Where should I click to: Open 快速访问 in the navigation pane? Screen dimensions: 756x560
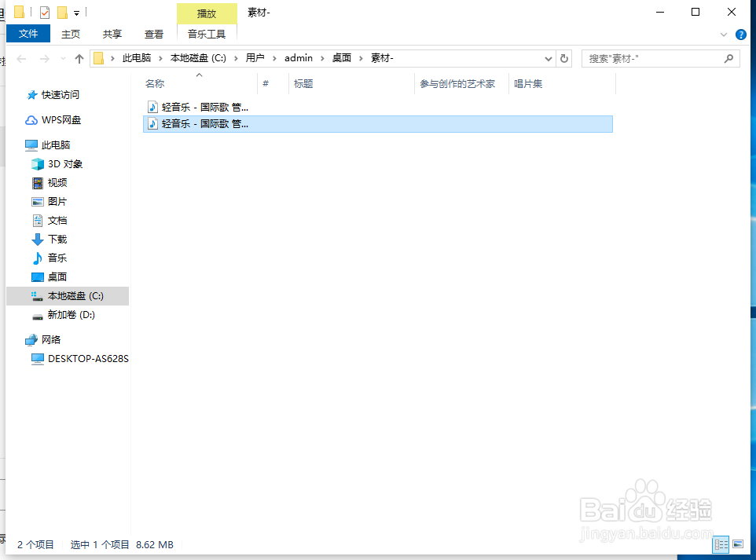pyautogui.click(x=61, y=95)
